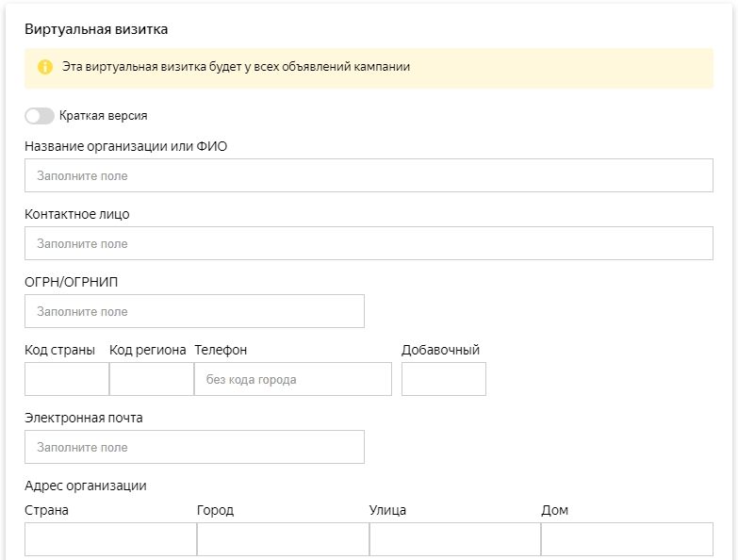
Task: Select the Улица address field
Action: [454, 539]
